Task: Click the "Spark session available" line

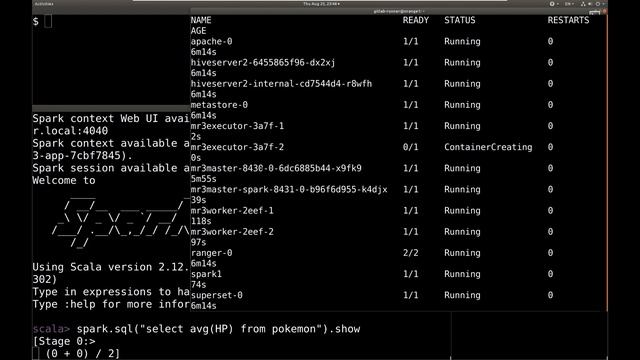Action: 111,168
